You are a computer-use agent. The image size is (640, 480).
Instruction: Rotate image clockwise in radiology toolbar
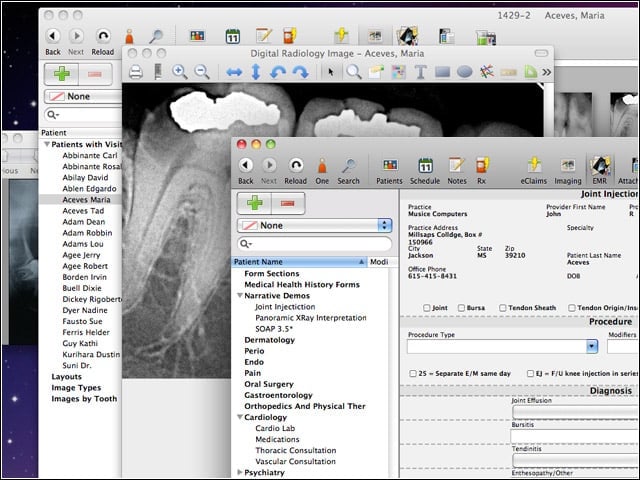[300, 72]
